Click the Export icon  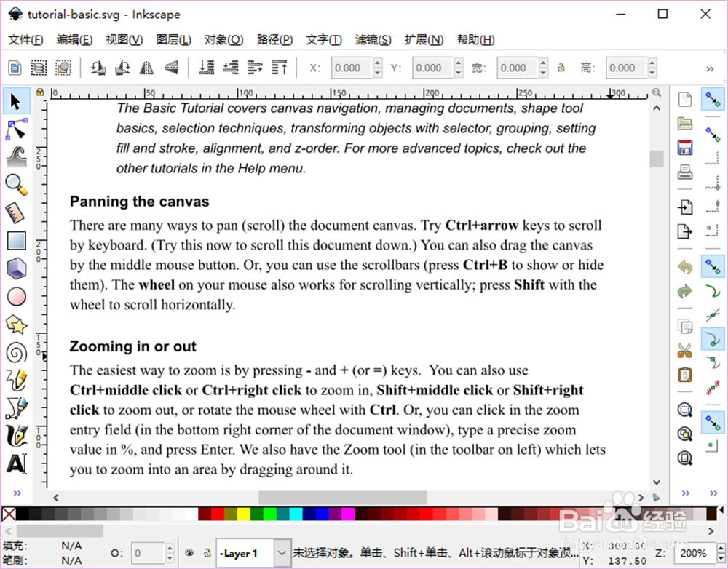click(685, 231)
